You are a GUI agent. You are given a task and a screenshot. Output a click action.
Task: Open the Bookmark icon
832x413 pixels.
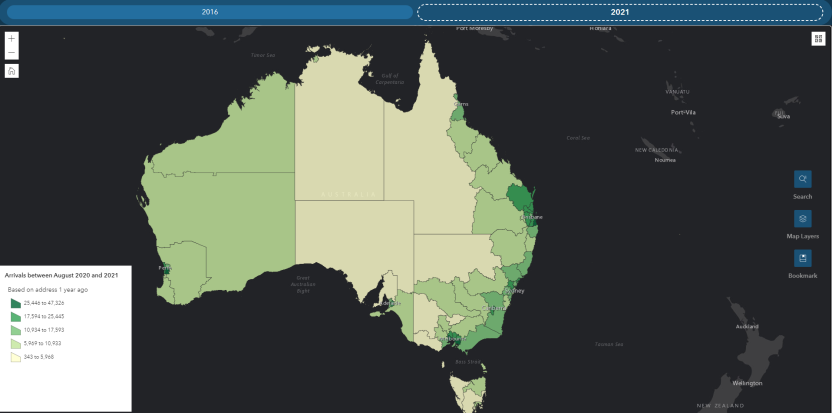[802, 259]
